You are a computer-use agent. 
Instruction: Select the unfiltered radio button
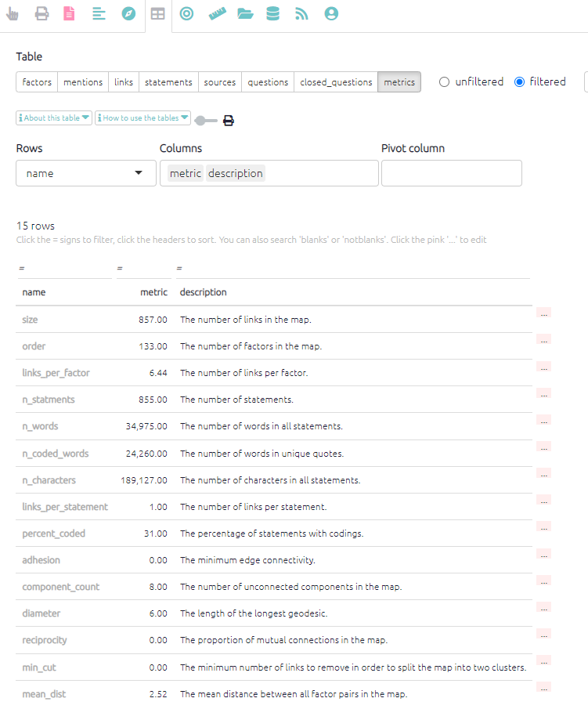point(445,81)
